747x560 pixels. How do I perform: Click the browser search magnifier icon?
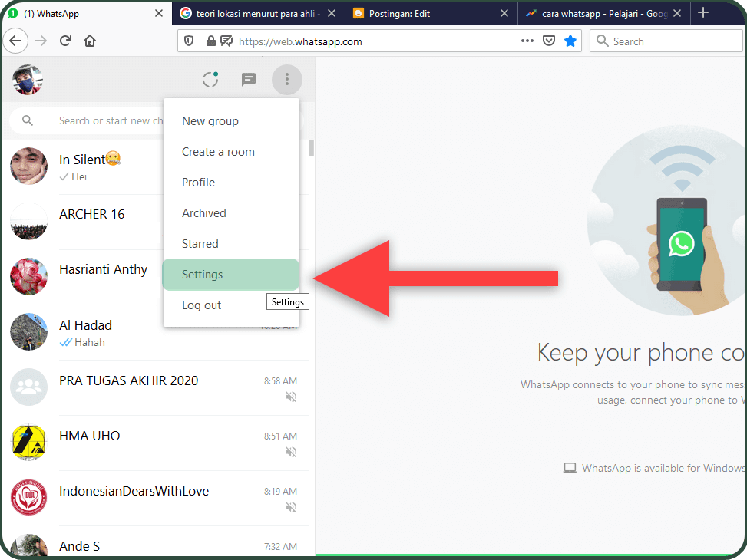[x=602, y=41]
